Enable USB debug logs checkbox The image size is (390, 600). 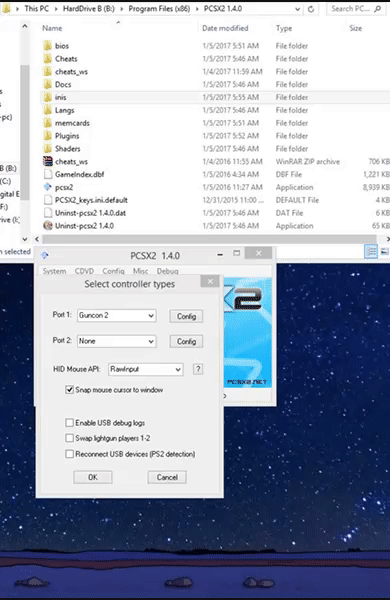click(69, 423)
